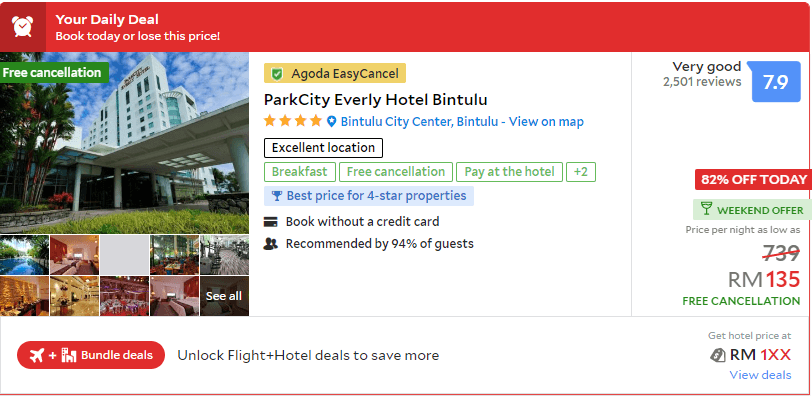Viewport: 812px width, 396px height.
Task: Click the price tag icon beside RM 1XX
Action: (x=717, y=355)
